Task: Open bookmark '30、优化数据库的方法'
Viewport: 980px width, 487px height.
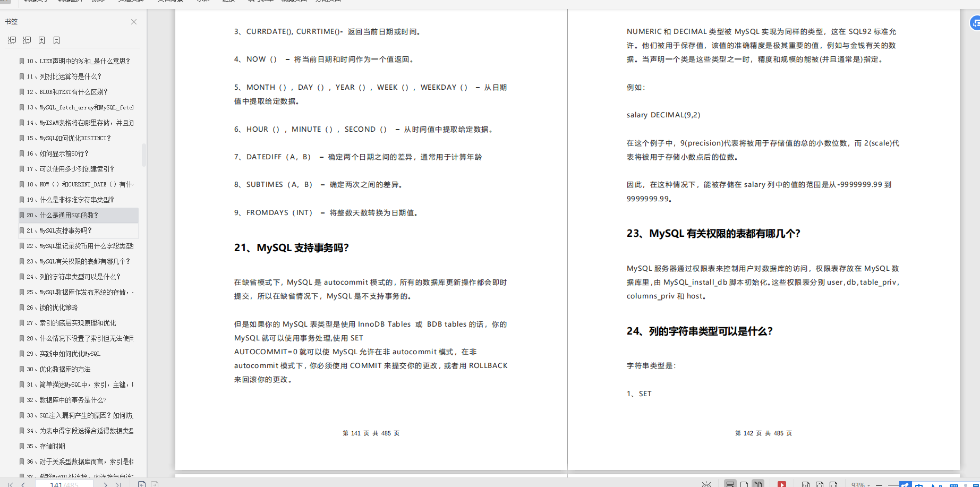Action: tap(78, 369)
